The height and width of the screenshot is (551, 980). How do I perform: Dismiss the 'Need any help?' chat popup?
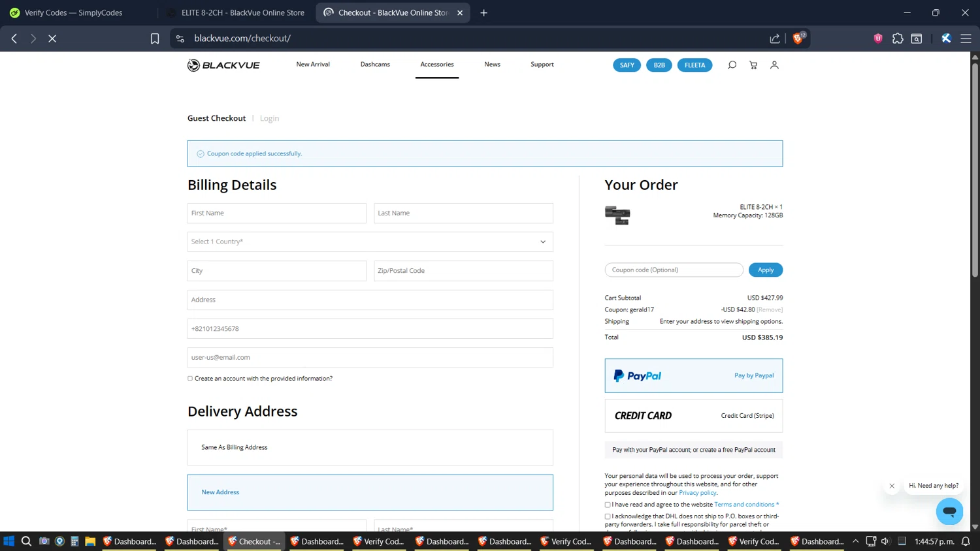pyautogui.click(x=892, y=486)
